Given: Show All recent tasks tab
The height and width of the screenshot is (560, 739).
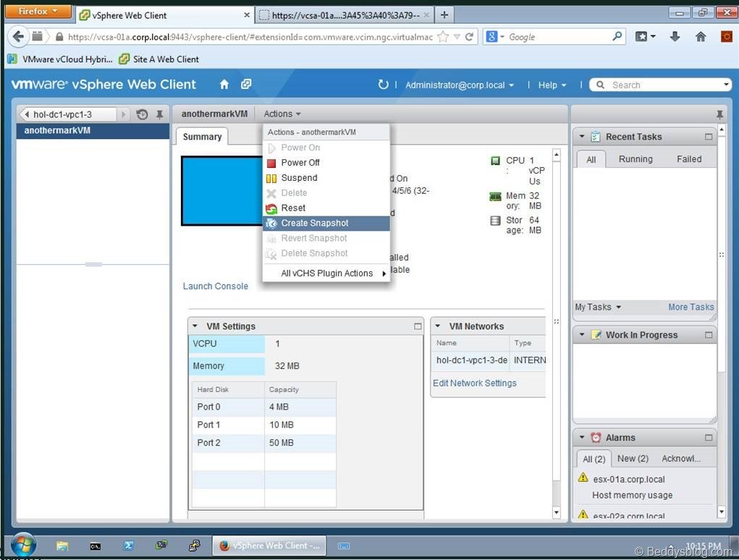Looking at the screenshot, I should pyautogui.click(x=591, y=160).
